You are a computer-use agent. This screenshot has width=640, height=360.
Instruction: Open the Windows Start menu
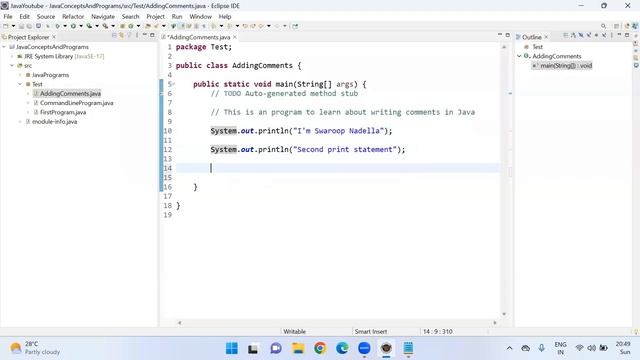tap(231, 348)
